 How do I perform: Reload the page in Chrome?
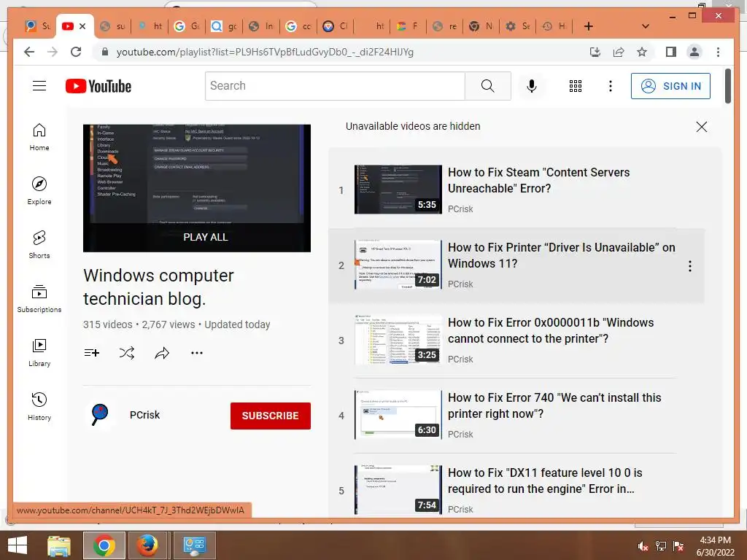click(76, 52)
